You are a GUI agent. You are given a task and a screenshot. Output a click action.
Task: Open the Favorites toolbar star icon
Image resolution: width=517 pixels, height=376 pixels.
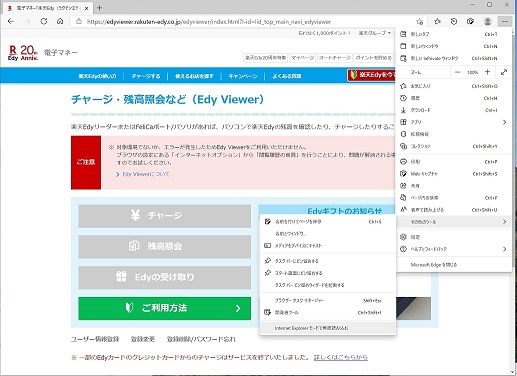click(437, 21)
